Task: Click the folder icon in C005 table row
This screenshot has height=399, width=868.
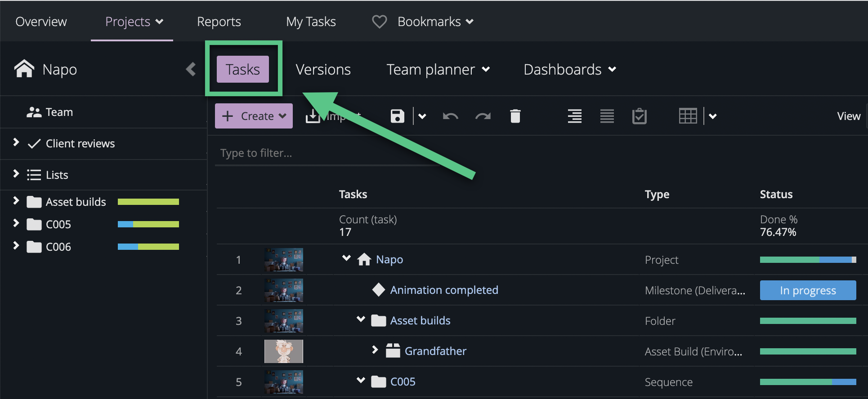Action: 378,381
